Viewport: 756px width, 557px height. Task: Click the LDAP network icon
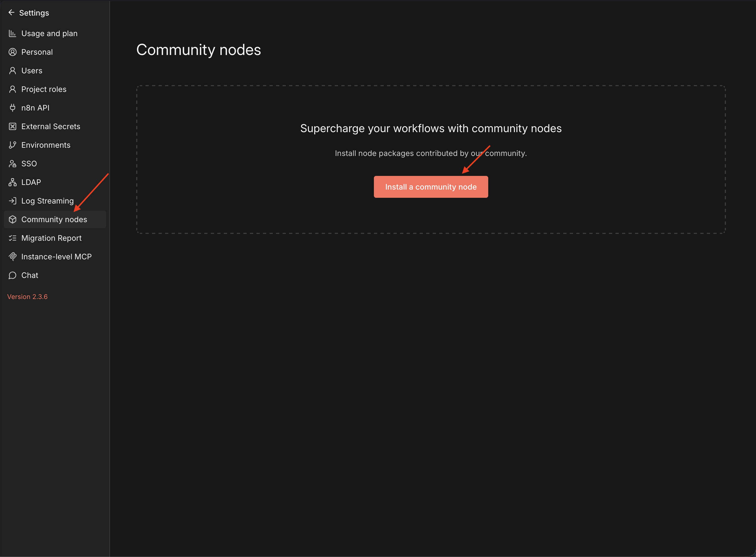pos(13,182)
